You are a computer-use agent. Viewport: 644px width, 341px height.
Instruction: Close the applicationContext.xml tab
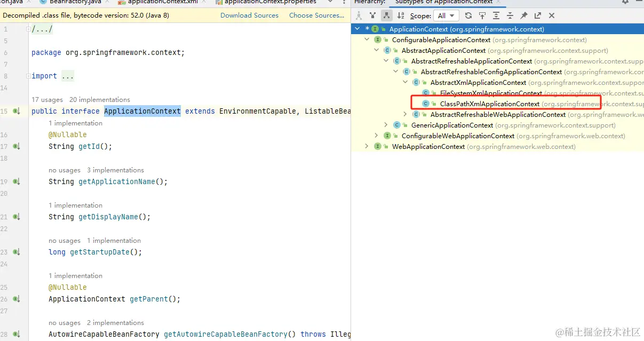coord(203,2)
